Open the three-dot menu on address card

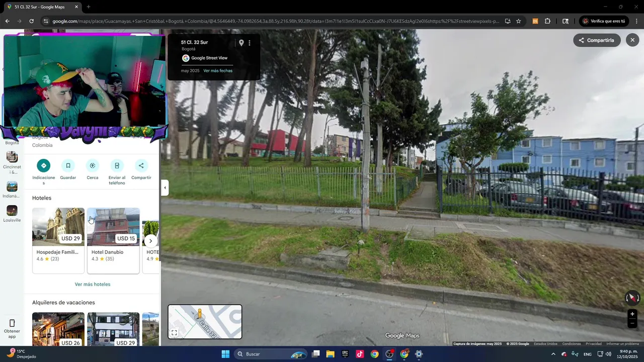(x=250, y=43)
